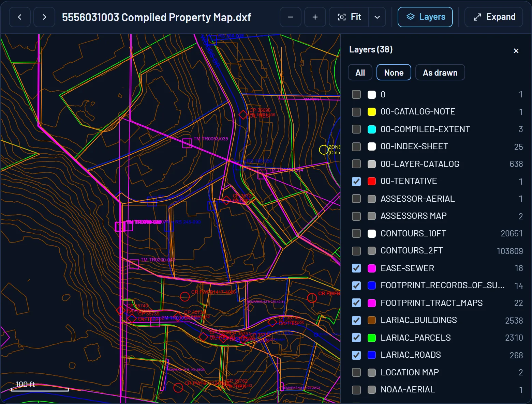The image size is (532, 404).
Task: Click entity count 103809 for CONTOURS_2FT
Action: coord(509,251)
